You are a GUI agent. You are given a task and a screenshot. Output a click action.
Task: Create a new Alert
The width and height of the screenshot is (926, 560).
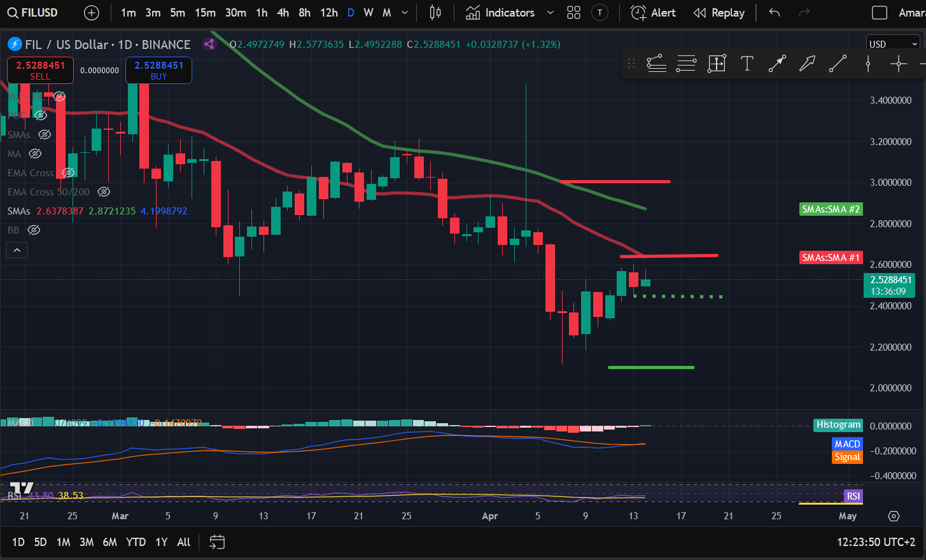[x=653, y=13]
